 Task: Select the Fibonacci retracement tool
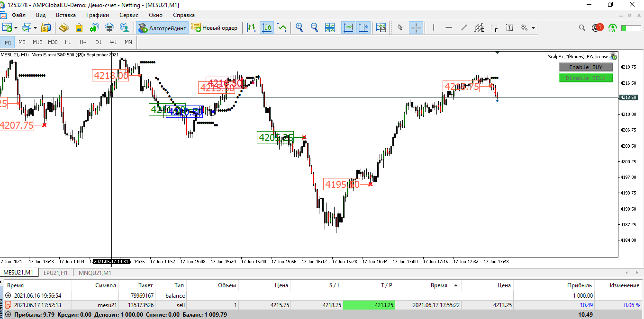494,28
